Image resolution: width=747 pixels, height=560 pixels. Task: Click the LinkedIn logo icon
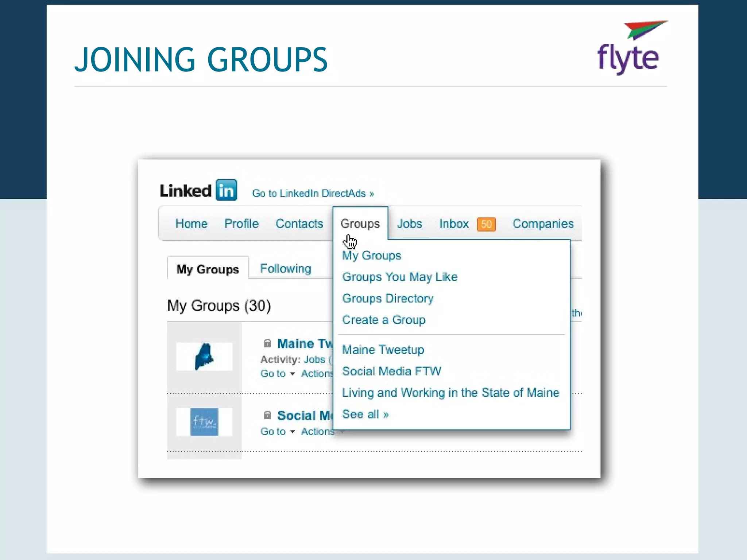[x=226, y=190]
